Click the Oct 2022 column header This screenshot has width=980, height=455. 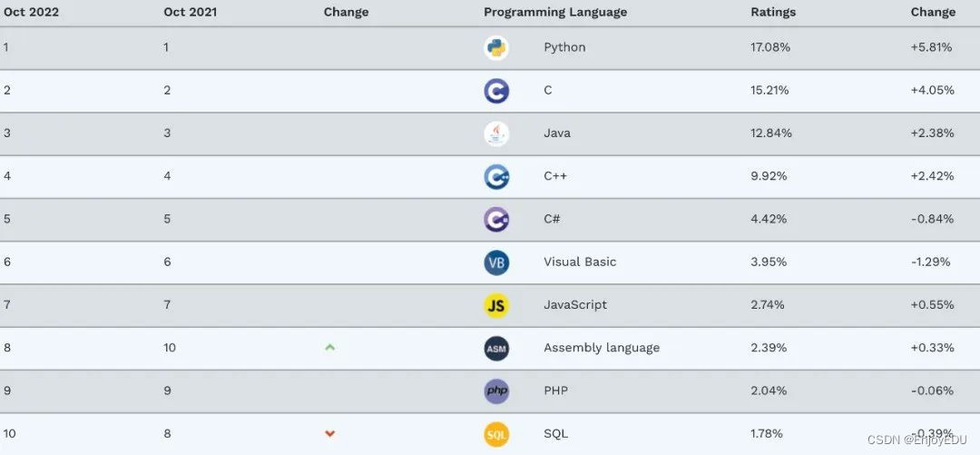32,12
